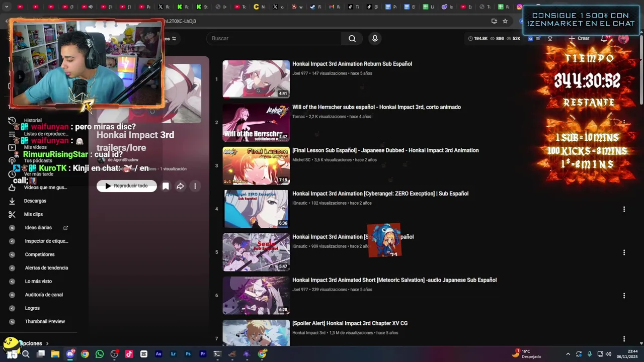Open File Explorer from taskbar

(x=55, y=354)
